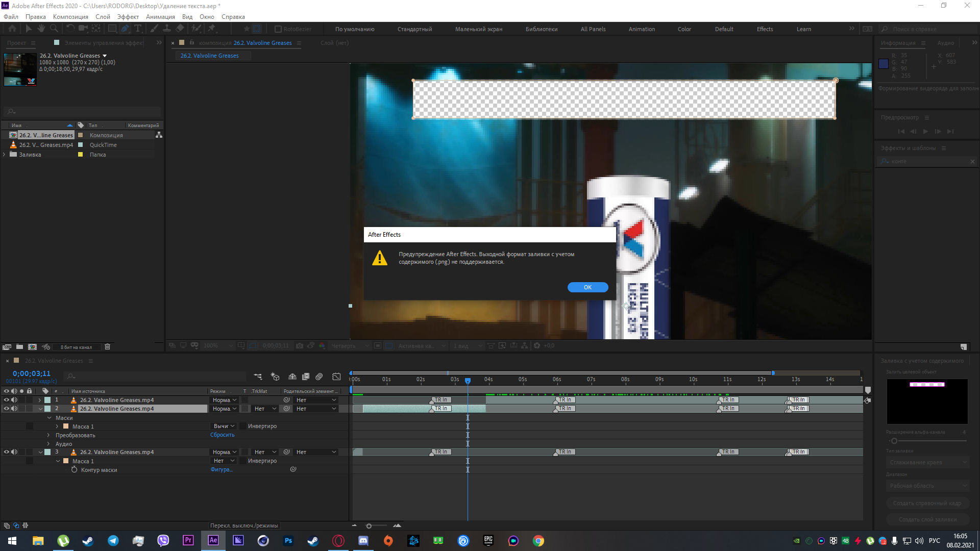
Task: Select the Brush tool
Action: click(x=154, y=29)
